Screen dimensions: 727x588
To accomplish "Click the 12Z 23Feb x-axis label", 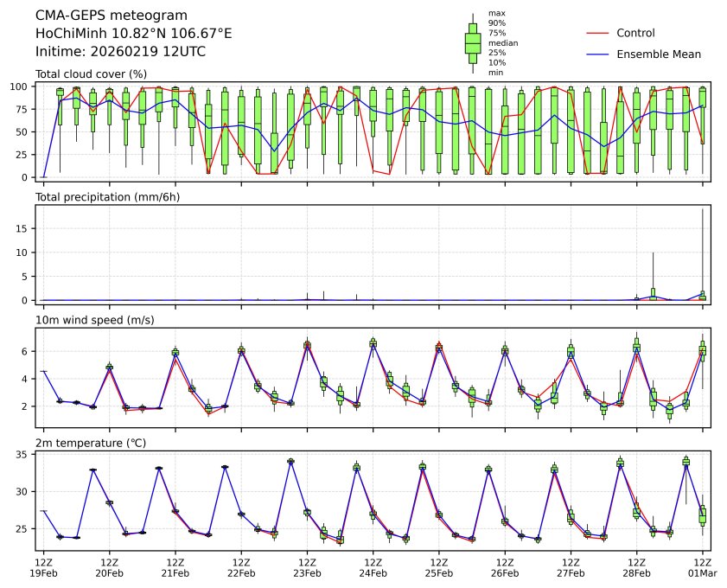I will tap(307, 566).
